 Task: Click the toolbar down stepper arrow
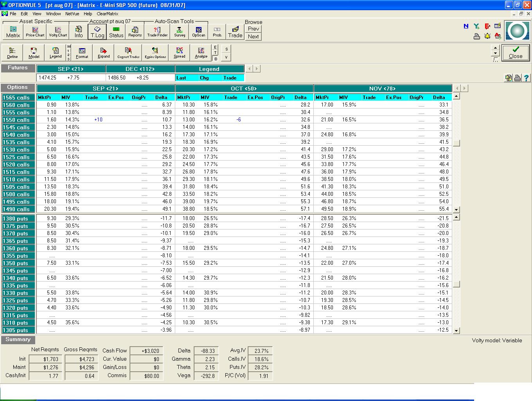495,53
